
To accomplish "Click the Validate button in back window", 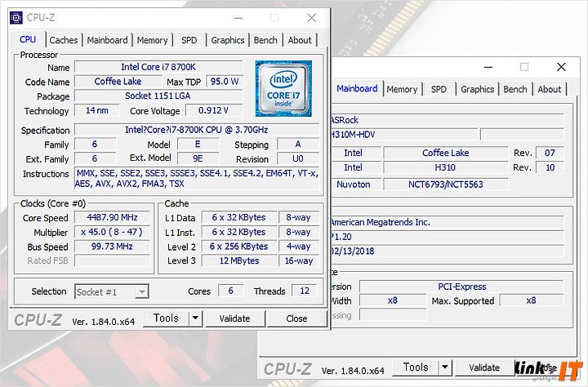I will tap(484, 367).
